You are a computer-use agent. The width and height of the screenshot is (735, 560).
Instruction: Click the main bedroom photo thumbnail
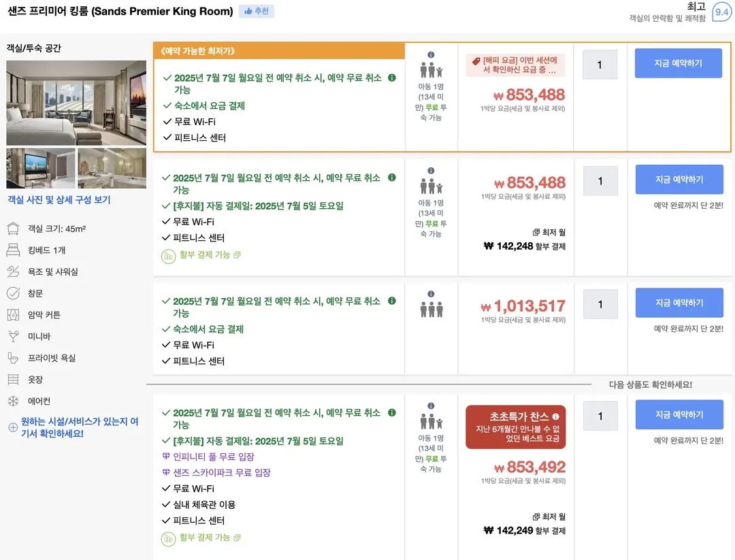pyautogui.click(x=76, y=103)
